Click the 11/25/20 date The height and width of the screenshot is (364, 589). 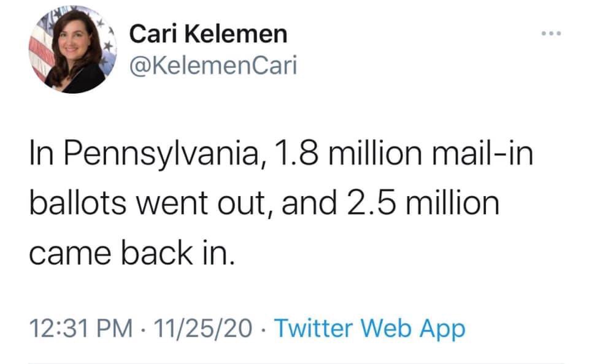202,329
